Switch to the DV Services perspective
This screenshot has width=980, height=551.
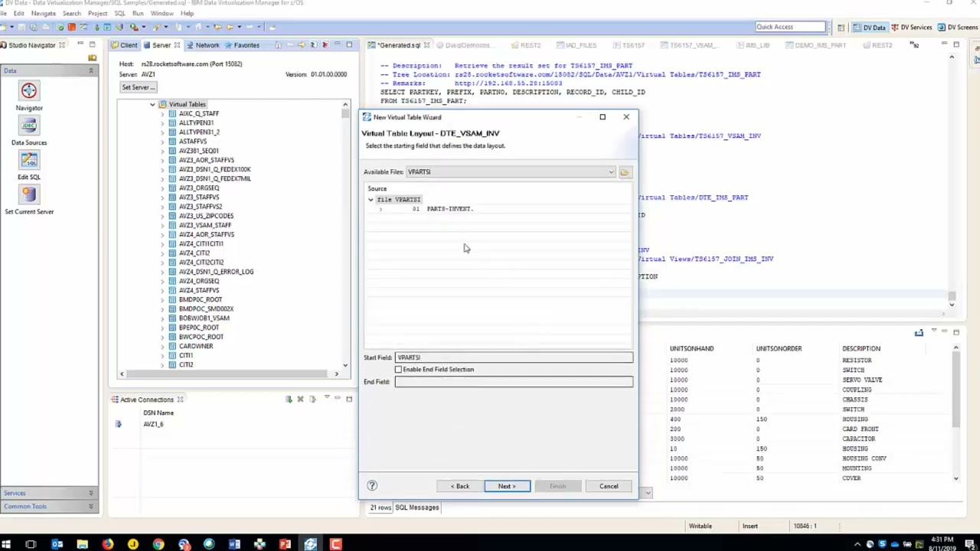click(911, 28)
